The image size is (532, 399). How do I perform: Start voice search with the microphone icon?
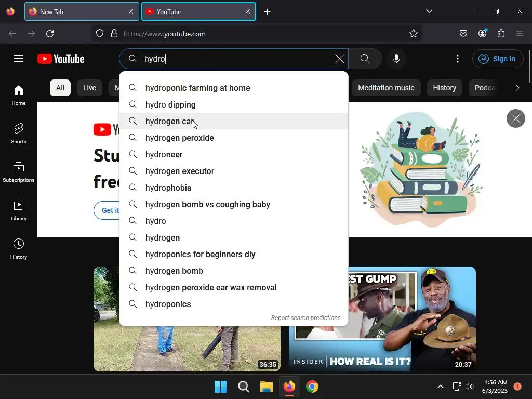click(x=396, y=59)
